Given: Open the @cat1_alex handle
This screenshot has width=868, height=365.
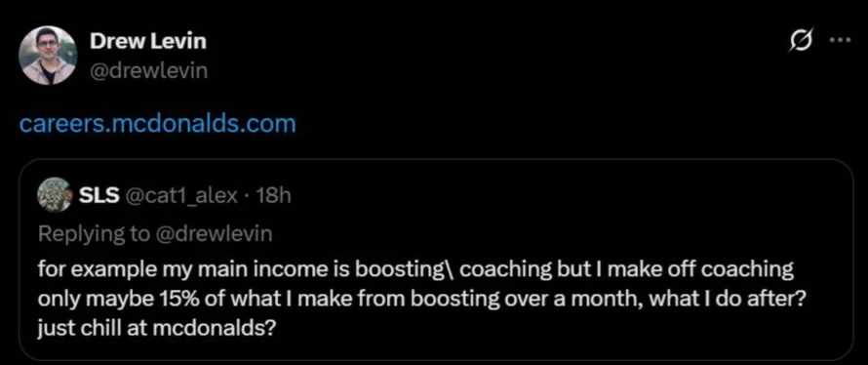Looking at the screenshot, I should [183, 195].
